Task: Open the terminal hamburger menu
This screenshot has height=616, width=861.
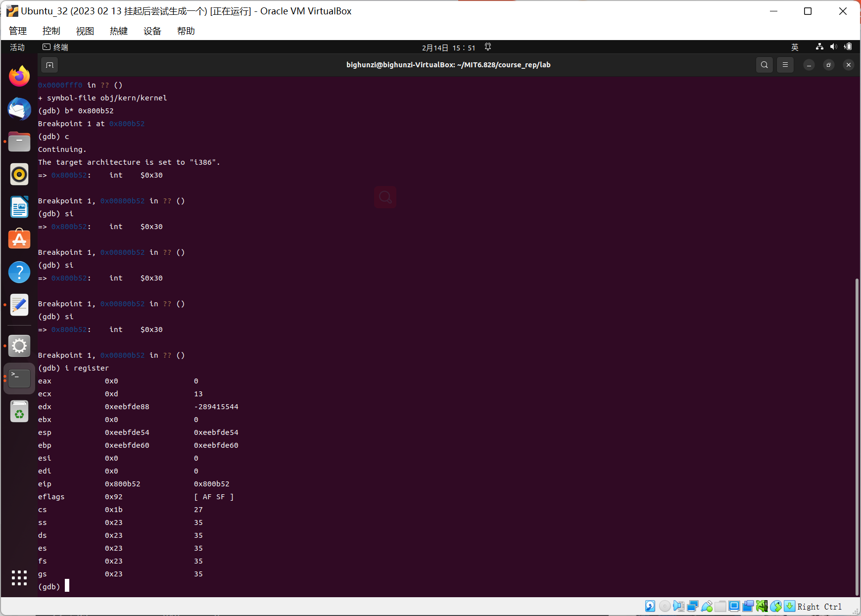Action: [785, 65]
